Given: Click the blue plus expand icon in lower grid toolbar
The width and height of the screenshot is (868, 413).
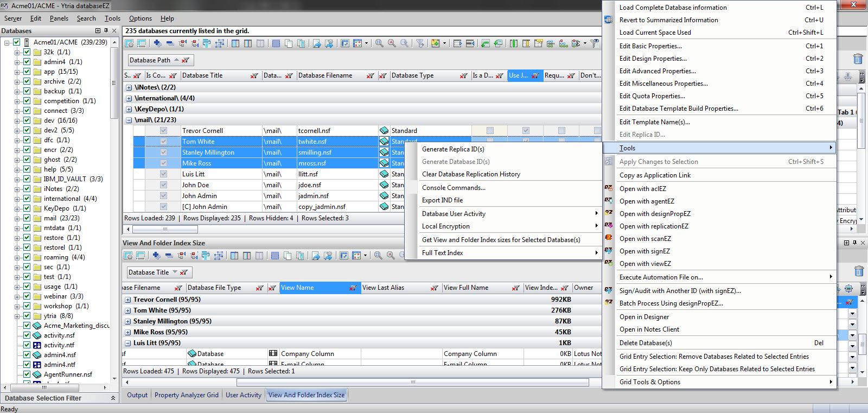Looking at the screenshot, I should (156, 256).
